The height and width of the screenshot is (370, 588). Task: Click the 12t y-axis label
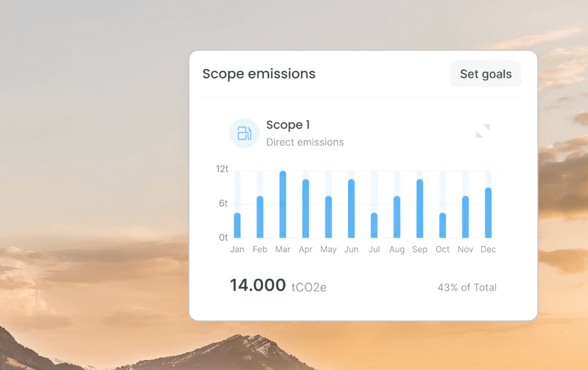[222, 169]
